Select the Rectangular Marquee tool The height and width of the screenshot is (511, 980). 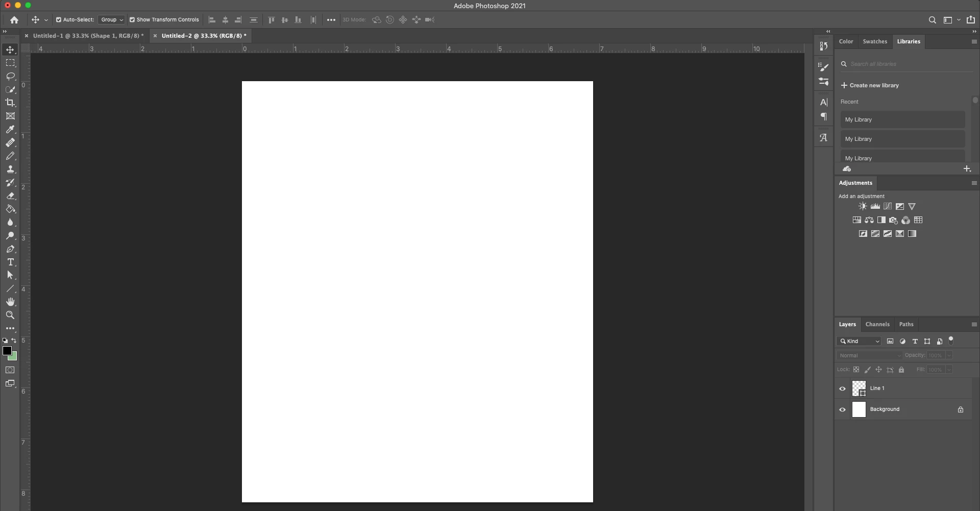coord(10,63)
